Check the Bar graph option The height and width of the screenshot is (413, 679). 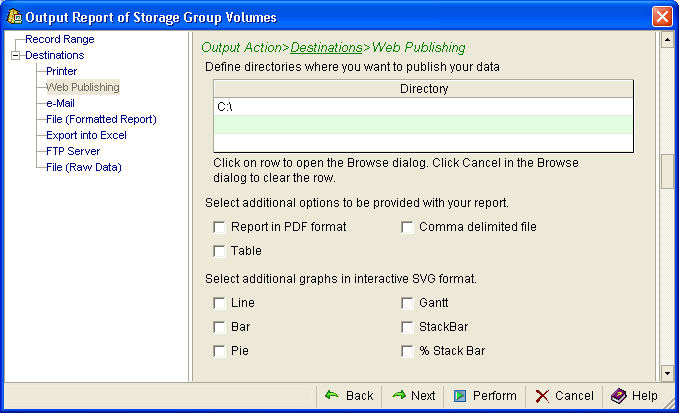point(220,327)
